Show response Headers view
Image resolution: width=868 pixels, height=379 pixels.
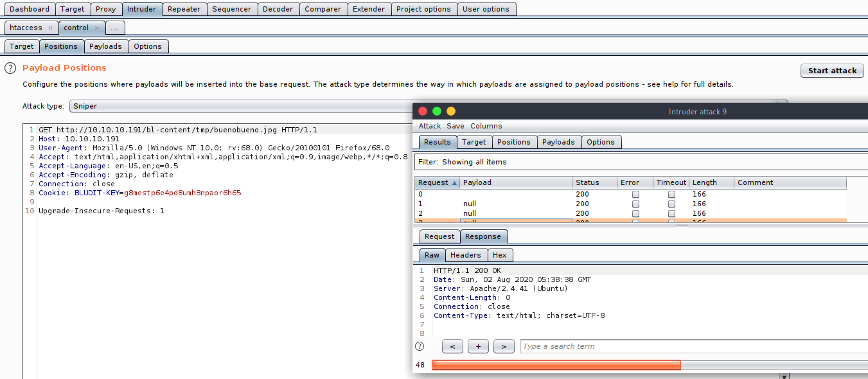tap(466, 255)
